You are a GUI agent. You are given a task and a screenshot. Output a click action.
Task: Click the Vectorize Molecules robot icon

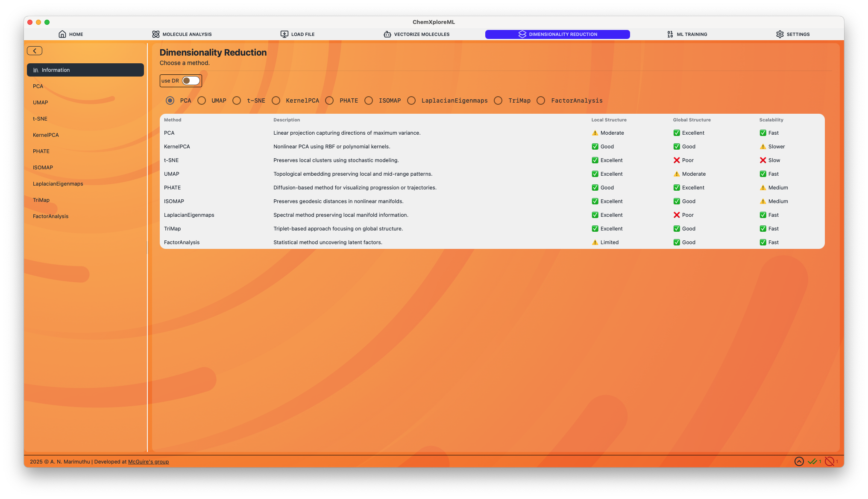click(387, 34)
